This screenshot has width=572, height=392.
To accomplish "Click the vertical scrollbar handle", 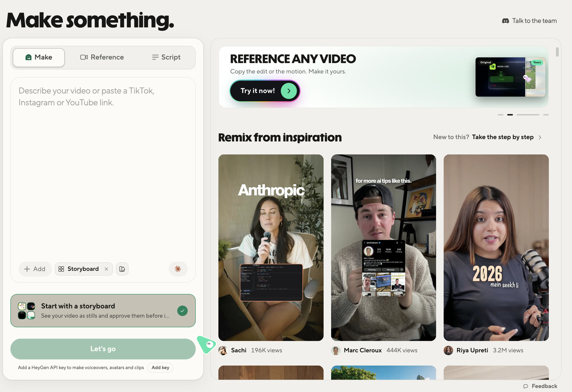I will coord(557,52).
